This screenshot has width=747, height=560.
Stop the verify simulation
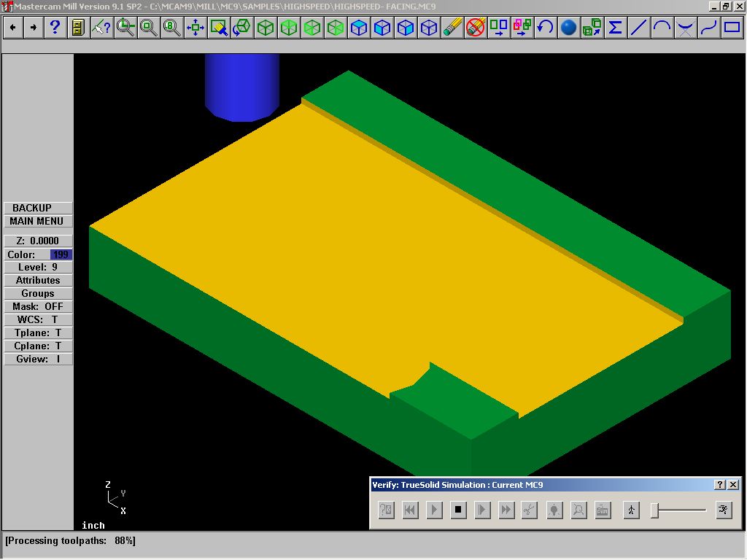point(458,510)
